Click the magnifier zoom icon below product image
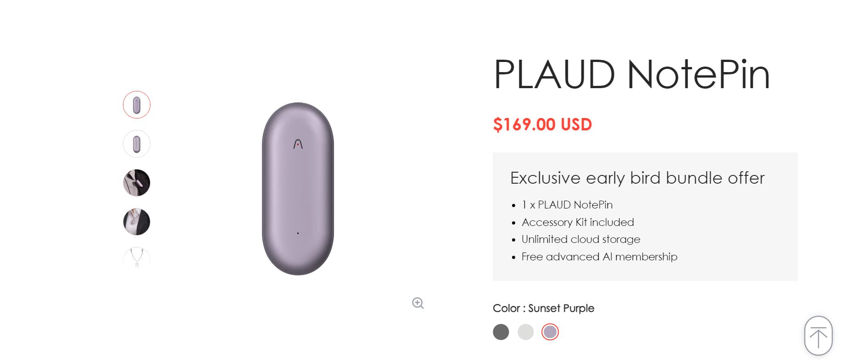868x360 pixels. click(417, 303)
